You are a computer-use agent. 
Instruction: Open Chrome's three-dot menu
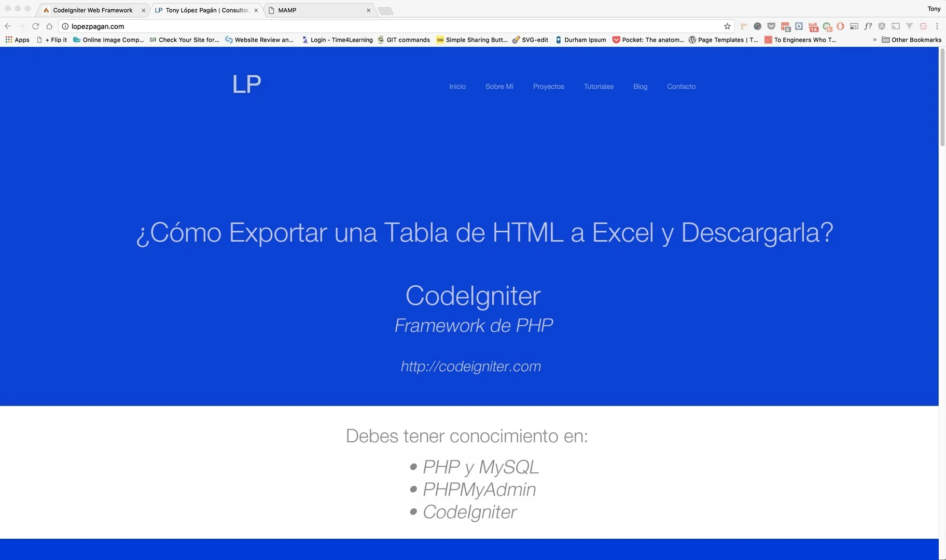937,26
